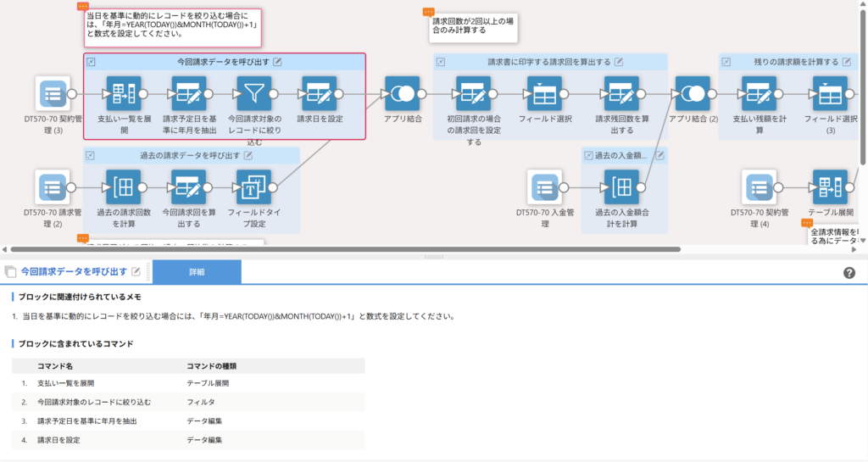Open the フィールドタイプ設定 node
The height and width of the screenshot is (462, 868).
tap(253, 187)
